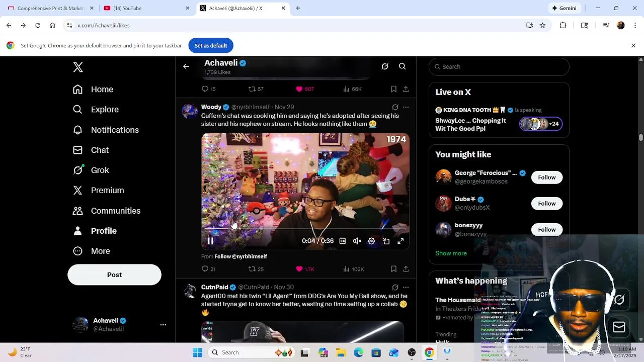Click the Grok icon in profile header
This screenshot has height=362, width=644.
tap(385, 66)
